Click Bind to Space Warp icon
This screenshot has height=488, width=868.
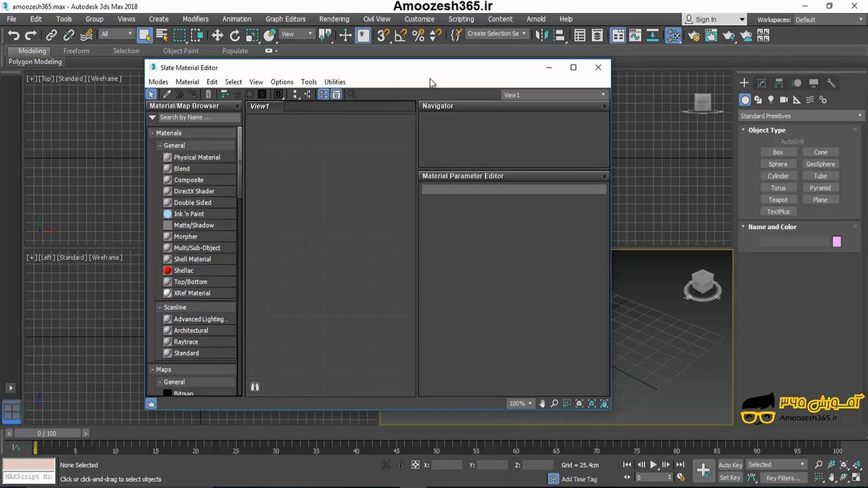pos(86,35)
